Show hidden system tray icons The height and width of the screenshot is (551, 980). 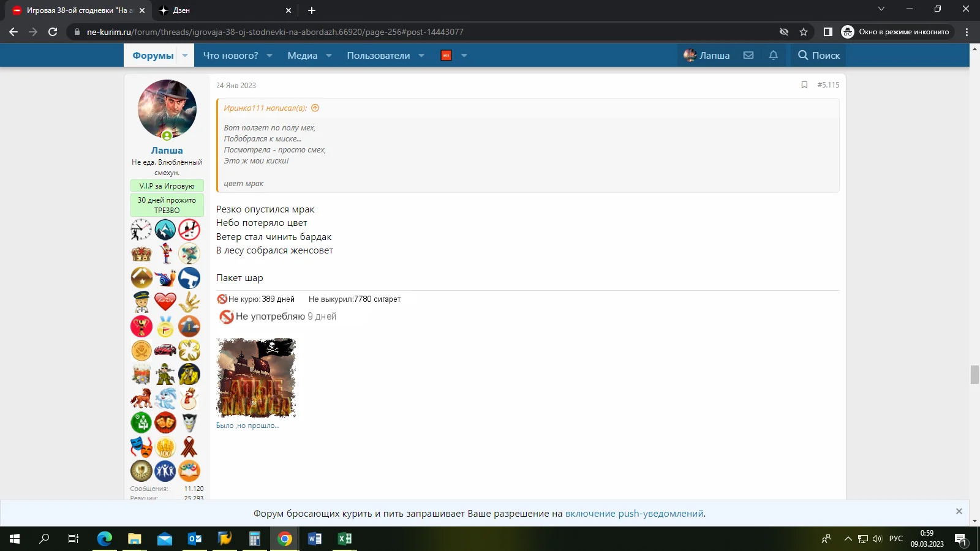pyautogui.click(x=848, y=539)
